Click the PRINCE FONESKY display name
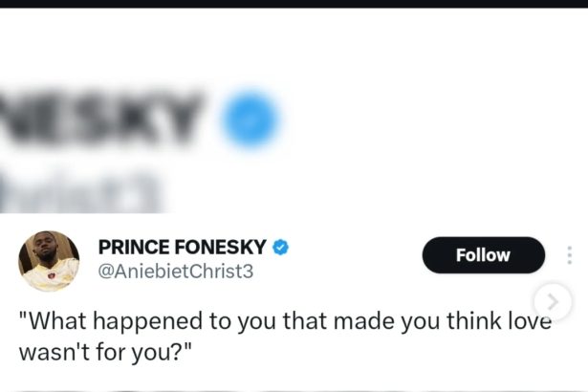This screenshot has height=392, width=588. (x=182, y=248)
